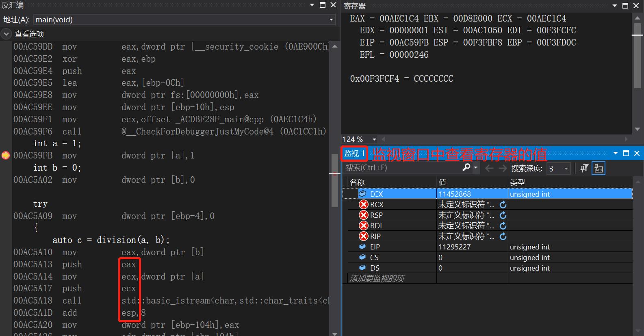644x336 pixels.
Task: Click the CS variable cube icon
Action: pos(362,257)
